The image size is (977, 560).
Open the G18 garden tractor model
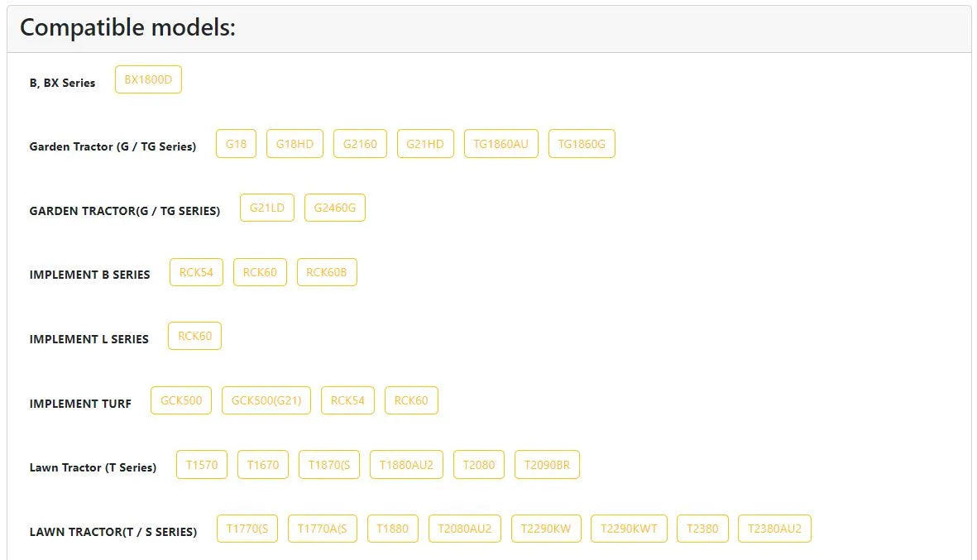tap(236, 144)
